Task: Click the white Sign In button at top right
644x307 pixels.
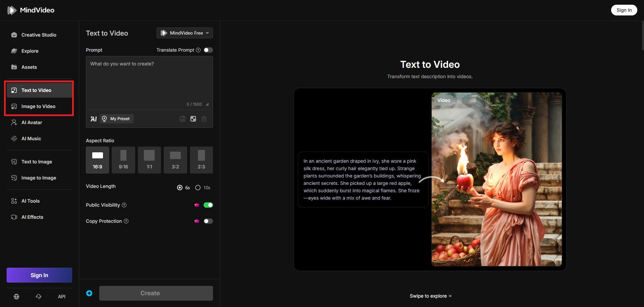Action: point(624,10)
